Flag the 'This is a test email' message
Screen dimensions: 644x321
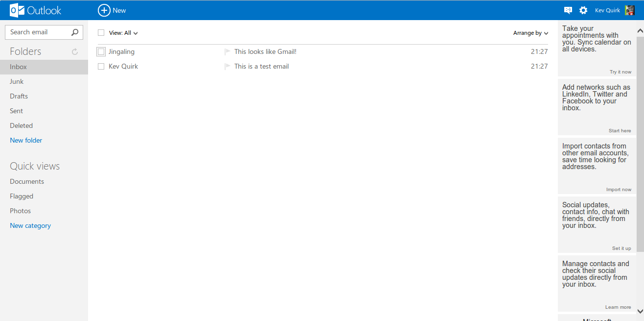227,66
